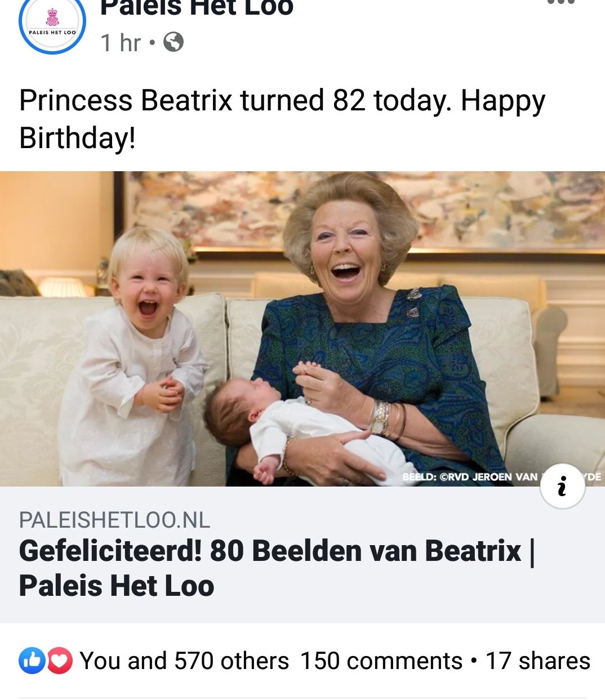Viewport: 605px width, 700px height.
Task: Click the blue Like reaction icon
Action: (x=32, y=661)
